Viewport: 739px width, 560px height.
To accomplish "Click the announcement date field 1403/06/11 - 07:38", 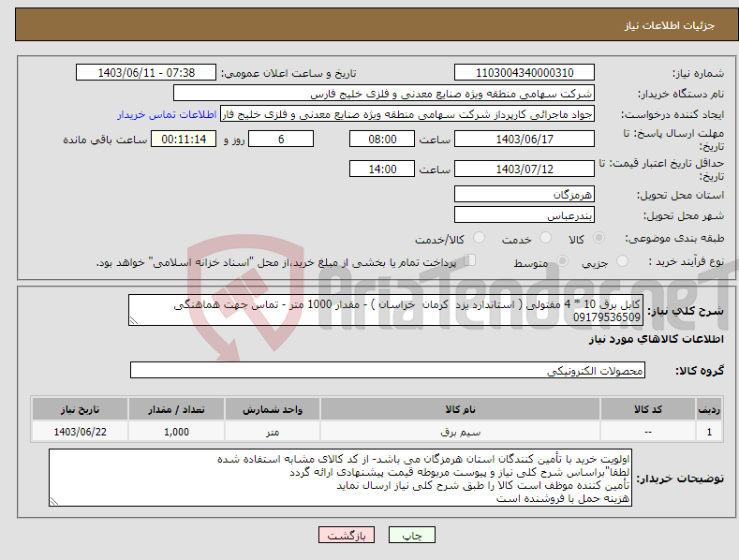I will point(145,73).
